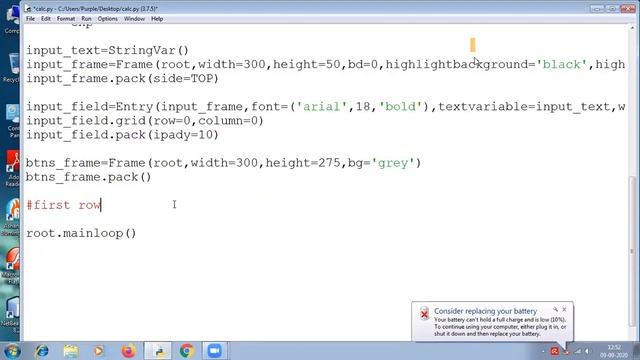Screen dimensions: 640x360
Task: Click line starting 'btns_frame=Frame(root'
Action: 223,163
